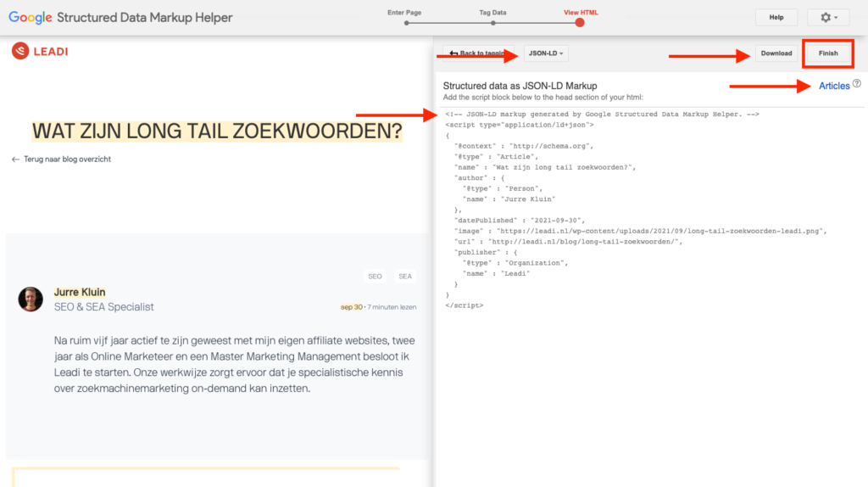This screenshot has width=868, height=487.
Task: Click the Finish button
Action: pyautogui.click(x=827, y=53)
